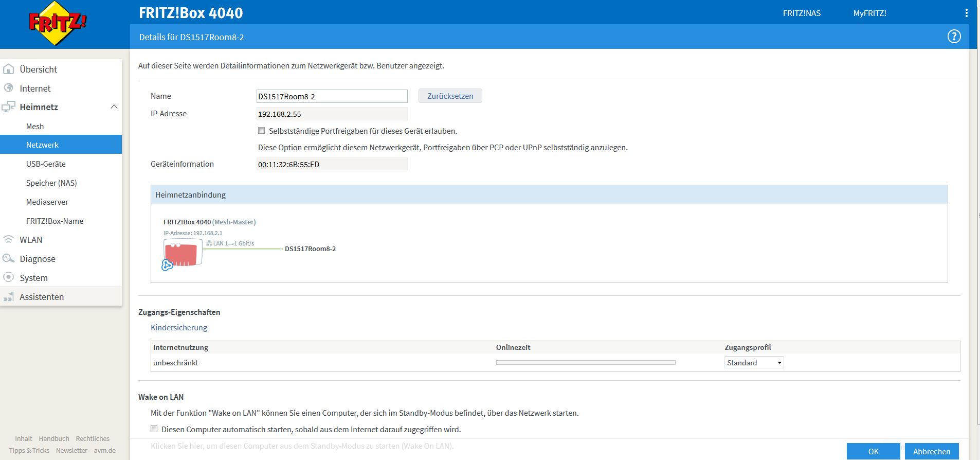Click the red FRITZ!Box device image
The image size is (980, 460).
183,254
